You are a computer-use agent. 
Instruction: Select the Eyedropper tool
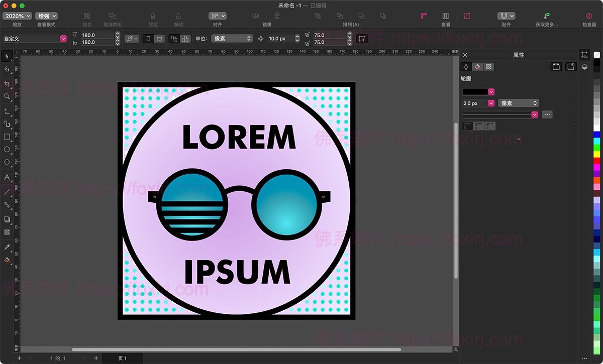(7, 247)
